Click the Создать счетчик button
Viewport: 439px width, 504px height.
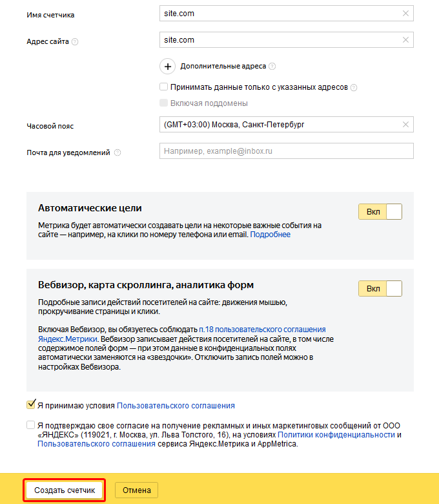pos(65,490)
